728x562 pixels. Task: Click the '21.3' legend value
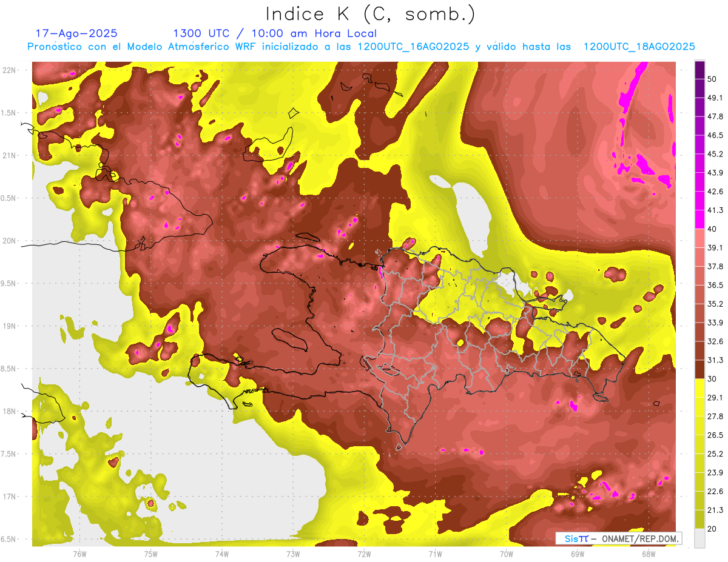click(x=715, y=510)
